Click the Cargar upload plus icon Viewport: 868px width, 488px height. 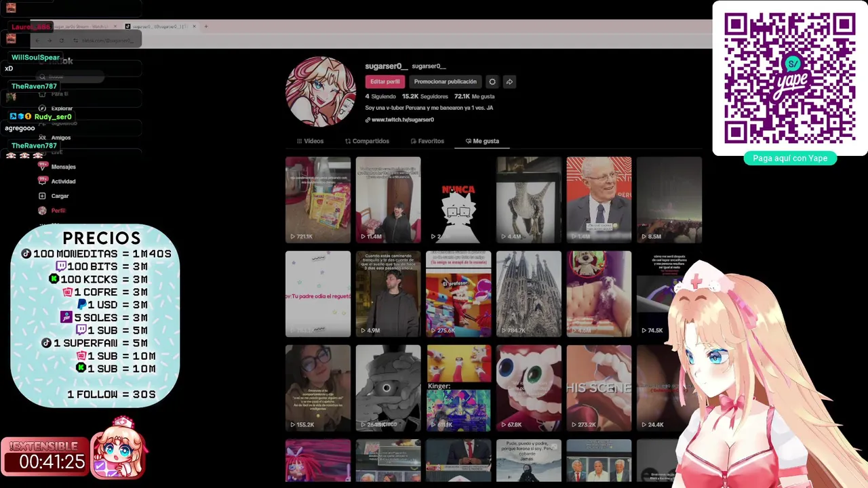click(42, 196)
